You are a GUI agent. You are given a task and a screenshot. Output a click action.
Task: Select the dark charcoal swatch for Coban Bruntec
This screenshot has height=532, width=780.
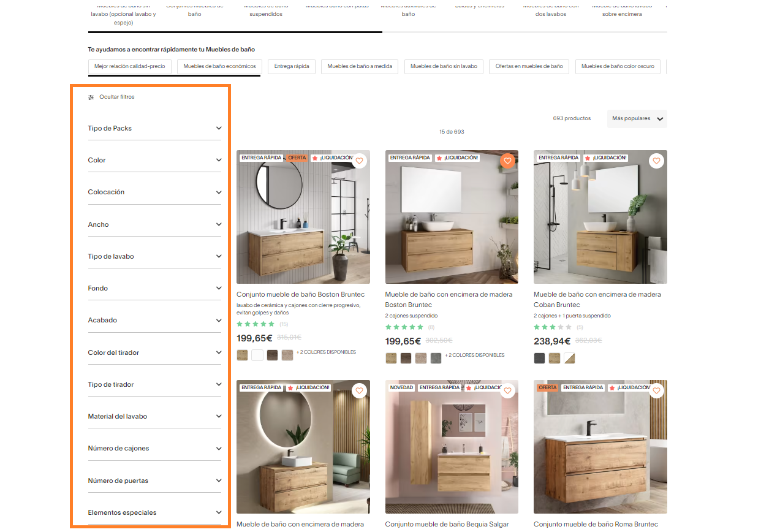pos(539,358)
